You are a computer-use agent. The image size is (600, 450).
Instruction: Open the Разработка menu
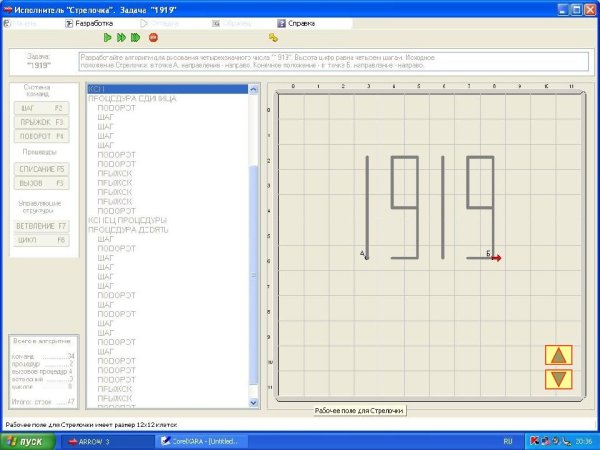coord(94,22)
